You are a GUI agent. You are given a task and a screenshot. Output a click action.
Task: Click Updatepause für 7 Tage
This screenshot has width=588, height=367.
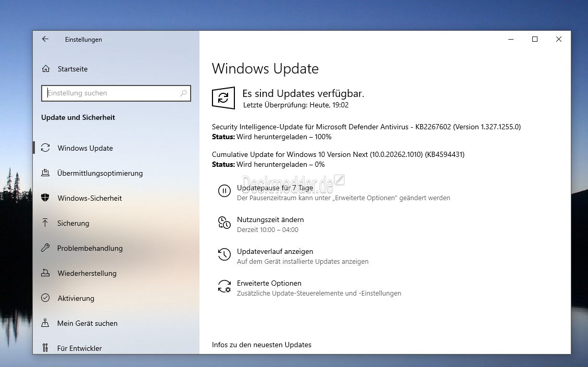click(275, 188)
